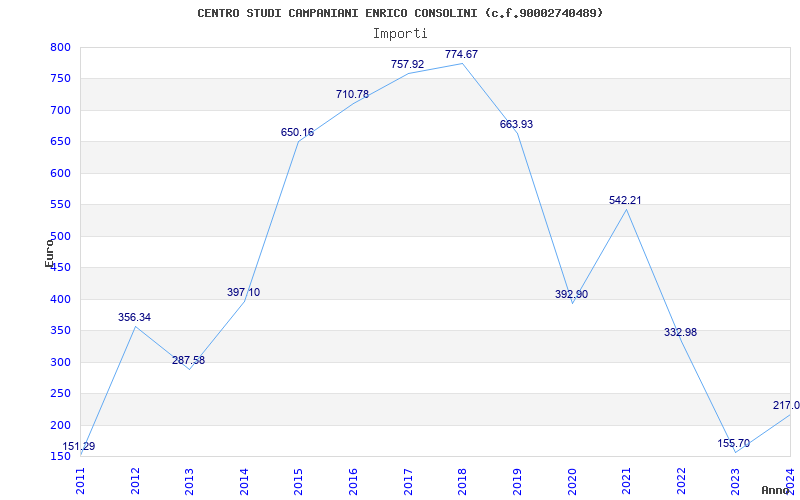Select the 287.58 data label
This screenshot has width=800, height=500.
pos(188,360)
